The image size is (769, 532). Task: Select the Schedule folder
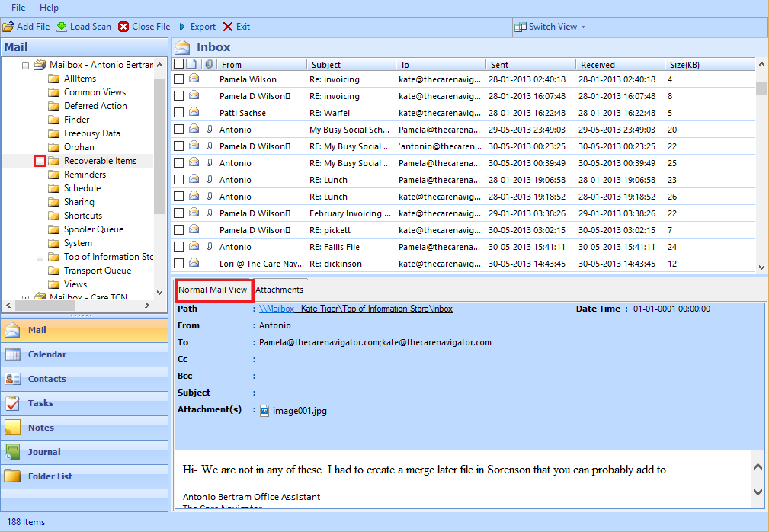82,188
